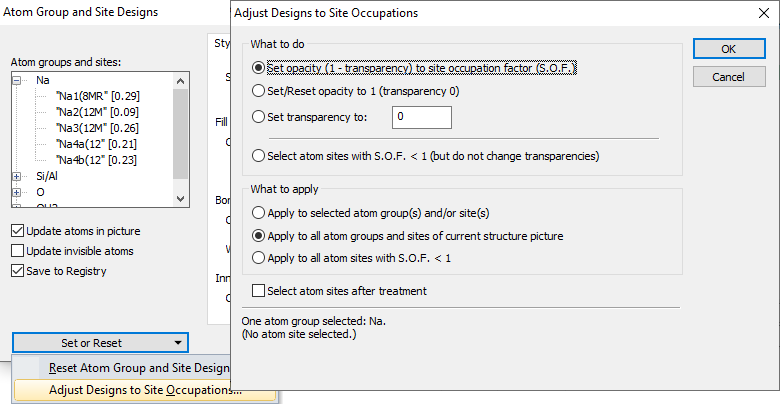Enable 'Select atom sites after treatment' checkbox

tap(260, 291)
